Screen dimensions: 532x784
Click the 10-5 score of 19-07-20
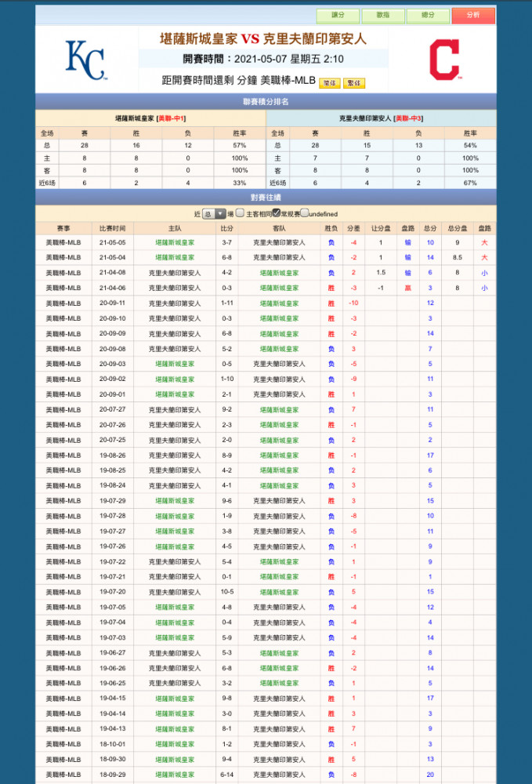click(x=226, y=592)
